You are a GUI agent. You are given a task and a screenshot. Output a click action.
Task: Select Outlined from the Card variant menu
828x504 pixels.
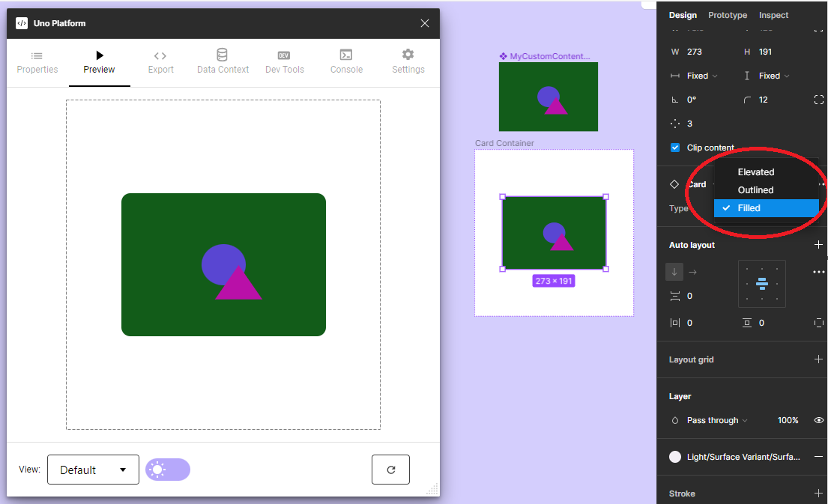[x=756, y=189]
